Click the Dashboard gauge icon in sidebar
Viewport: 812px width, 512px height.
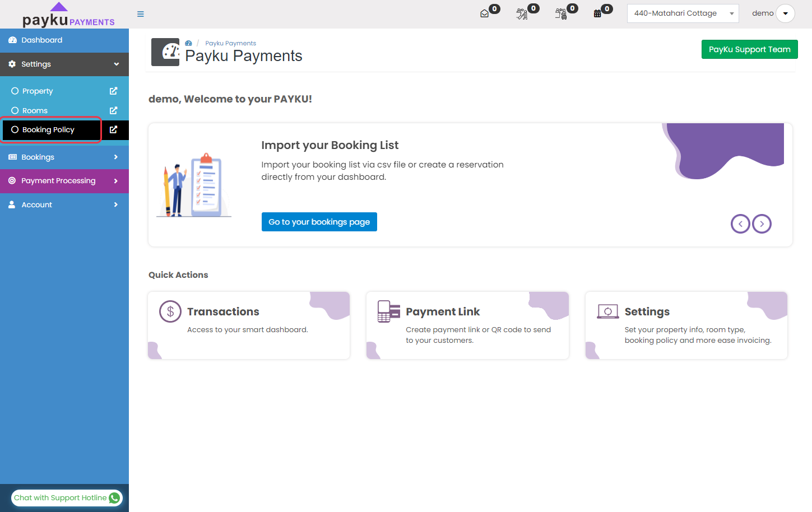[x=12, y=40]
